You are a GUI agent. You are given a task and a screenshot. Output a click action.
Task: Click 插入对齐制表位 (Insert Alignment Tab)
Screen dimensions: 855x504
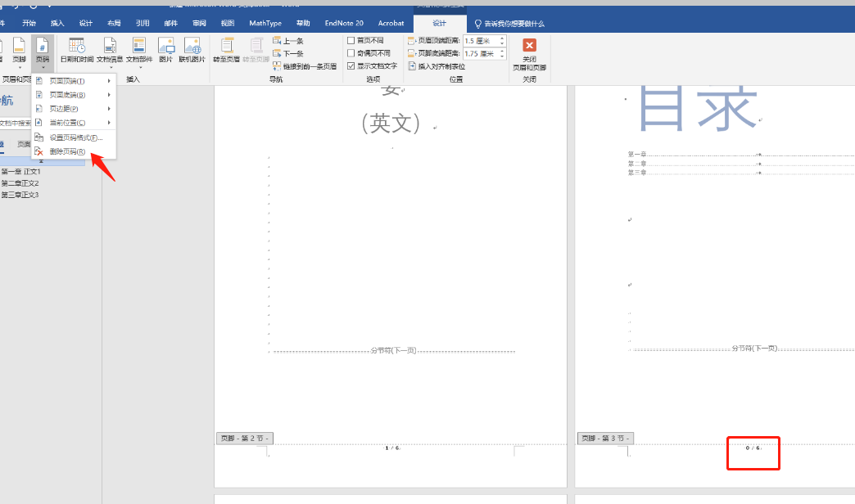tap(437, 66)
